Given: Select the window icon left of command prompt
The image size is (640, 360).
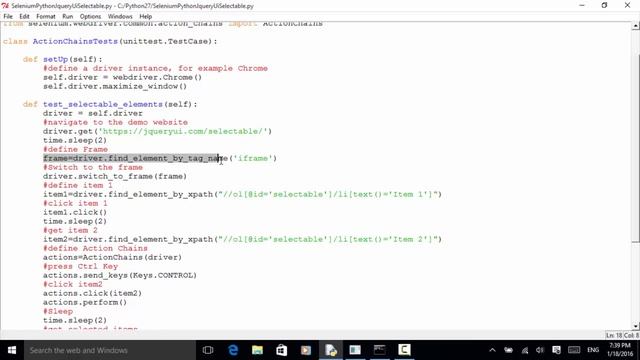Looking at the screenshot, I should click(x=355, y=350).
